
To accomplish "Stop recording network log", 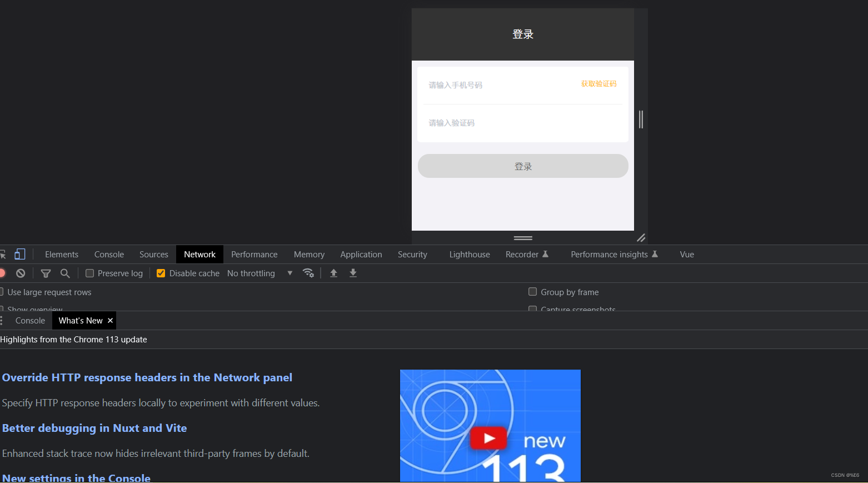I will pos(2,273).
